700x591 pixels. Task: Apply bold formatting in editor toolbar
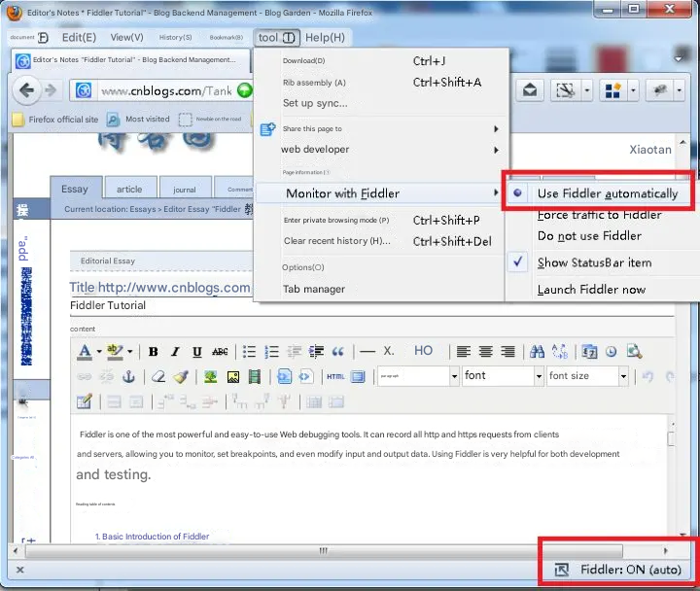pyautogui.click(x=154, y=352)
